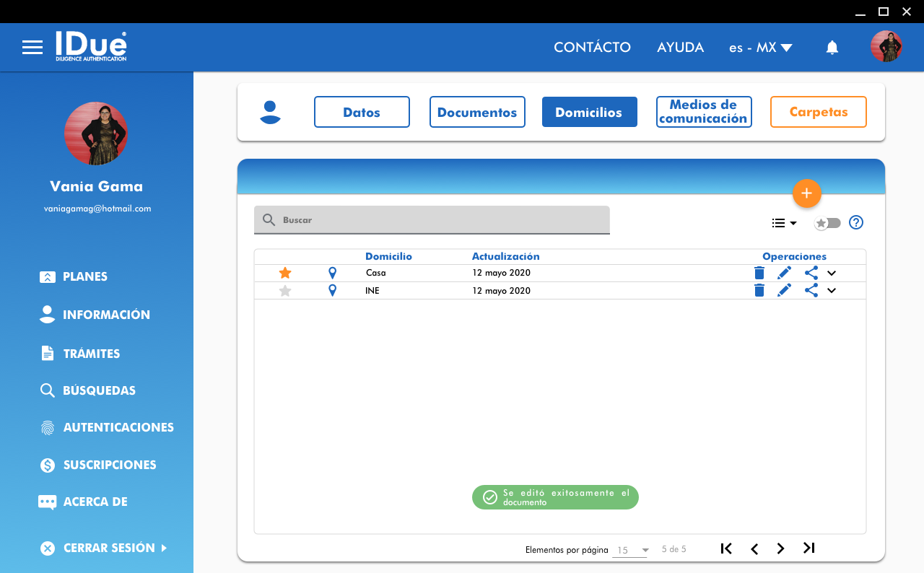Viewport: 924px width, 573px height.
Task: Click the notification bell icon
Action: point(832,48)
